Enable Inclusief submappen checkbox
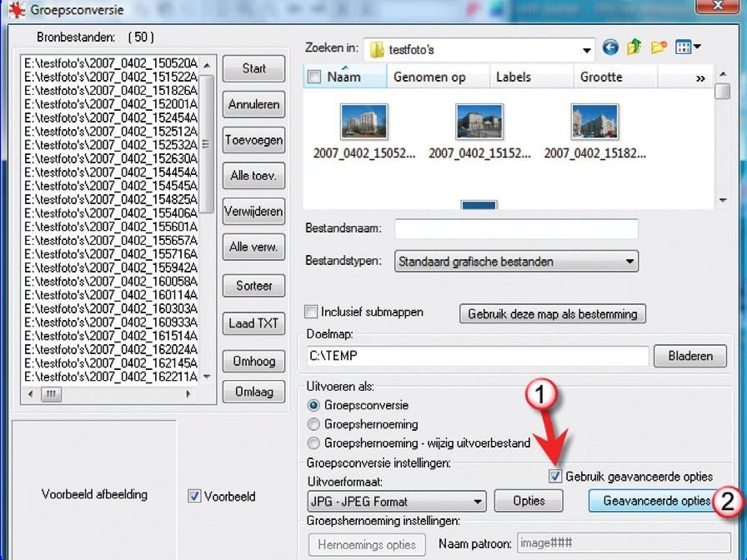This screenshot has height=560, width=747. [x=311, y=312]
